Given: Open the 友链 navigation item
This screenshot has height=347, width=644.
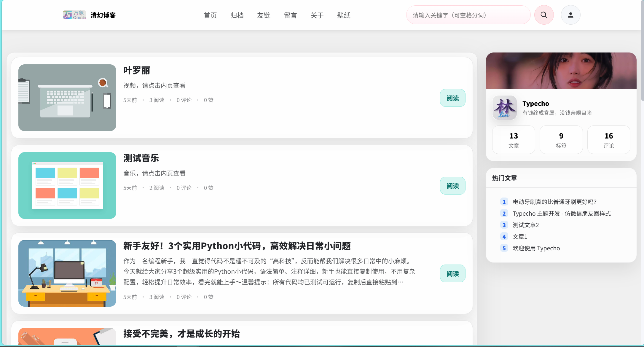Looking at the screenshot, I should click(264, 15).
